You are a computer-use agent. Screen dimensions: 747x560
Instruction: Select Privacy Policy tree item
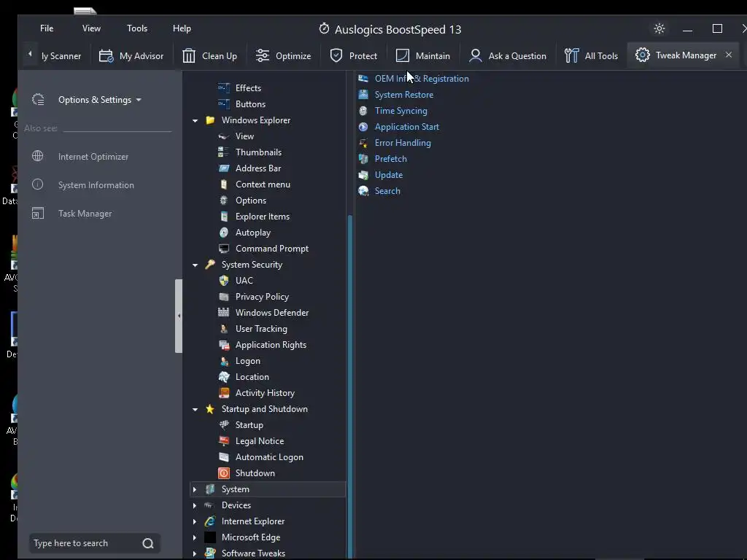262,297
